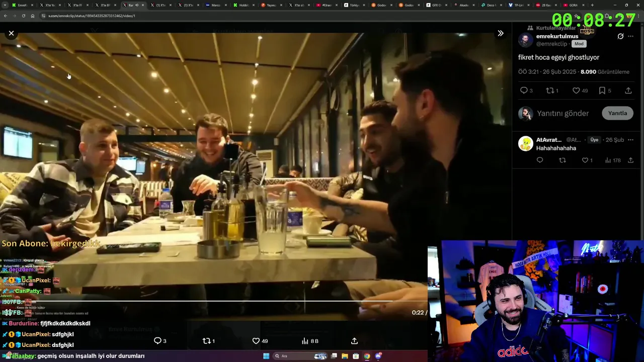Open the @emrekclip handle link
Viewport: 644px width, 362px height.
[552, 44]
